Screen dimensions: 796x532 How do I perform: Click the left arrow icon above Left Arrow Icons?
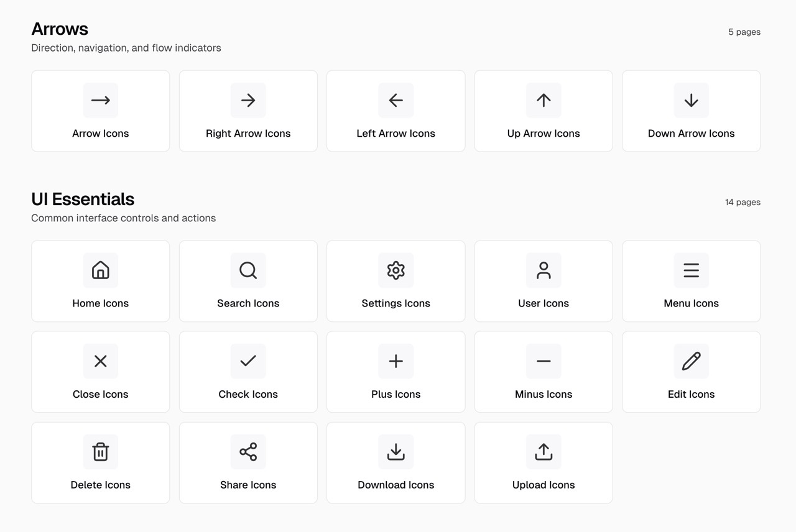(396, 100)
